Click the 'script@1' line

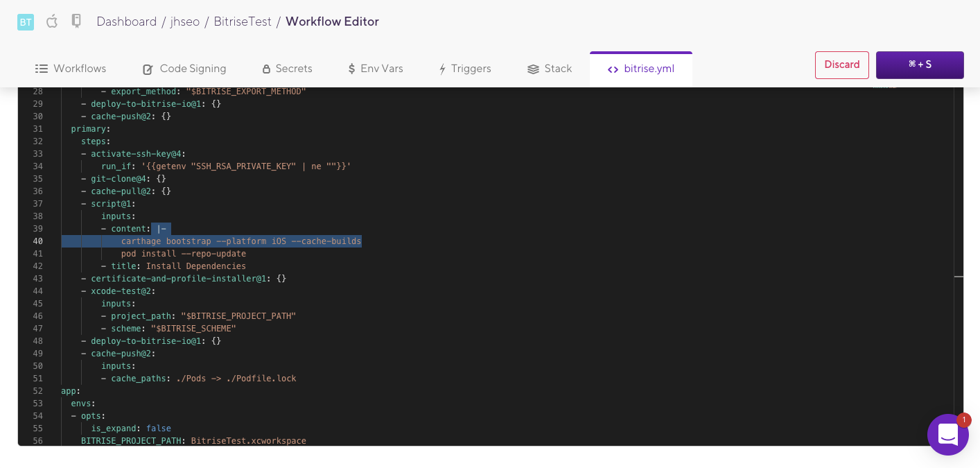click(x=108, y=204)
